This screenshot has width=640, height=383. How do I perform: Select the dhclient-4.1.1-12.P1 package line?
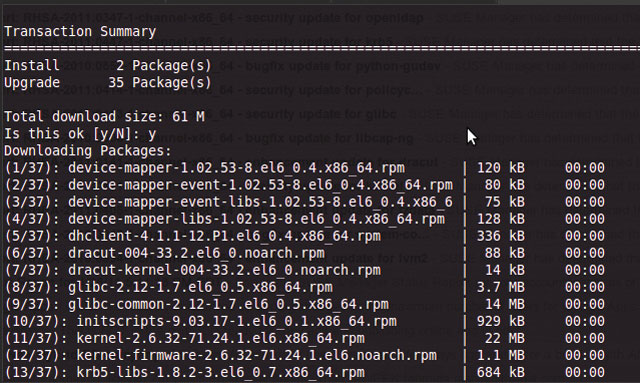pos(304,236)
